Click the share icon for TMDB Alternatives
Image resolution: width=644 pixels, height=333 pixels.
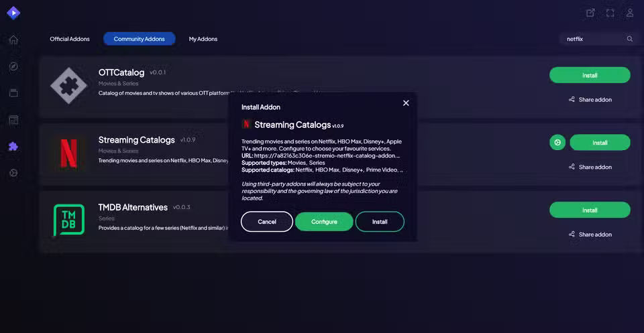tap(572, 234)
